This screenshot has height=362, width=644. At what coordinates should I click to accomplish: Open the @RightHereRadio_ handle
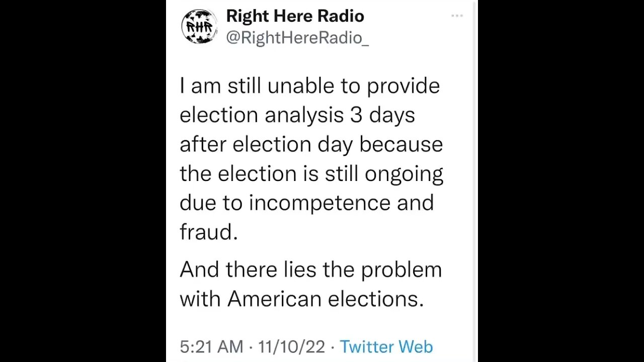click(x=297, y=38)
